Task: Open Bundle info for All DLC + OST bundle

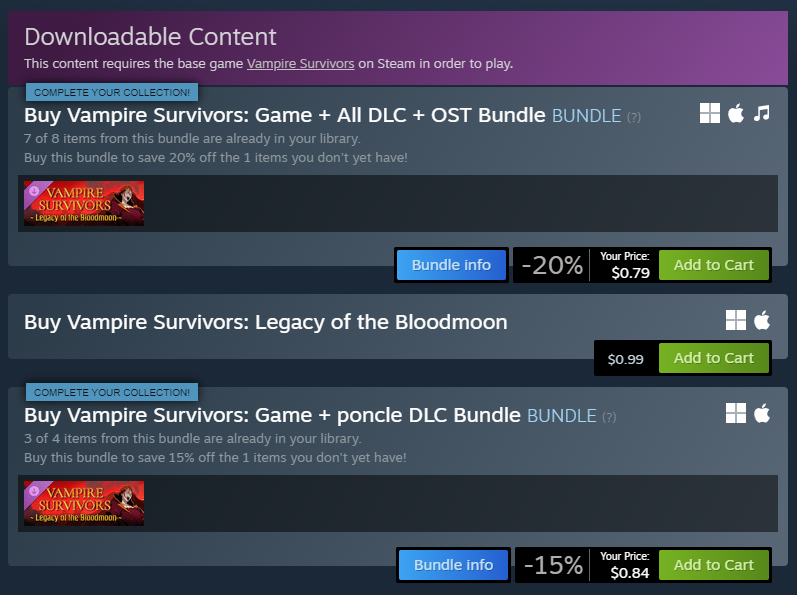Action: [x=451, y=265]
